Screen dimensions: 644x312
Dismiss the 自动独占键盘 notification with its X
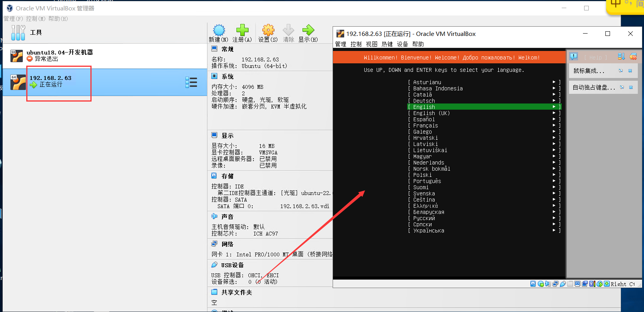pyautogui.click(x=631, y=87)
